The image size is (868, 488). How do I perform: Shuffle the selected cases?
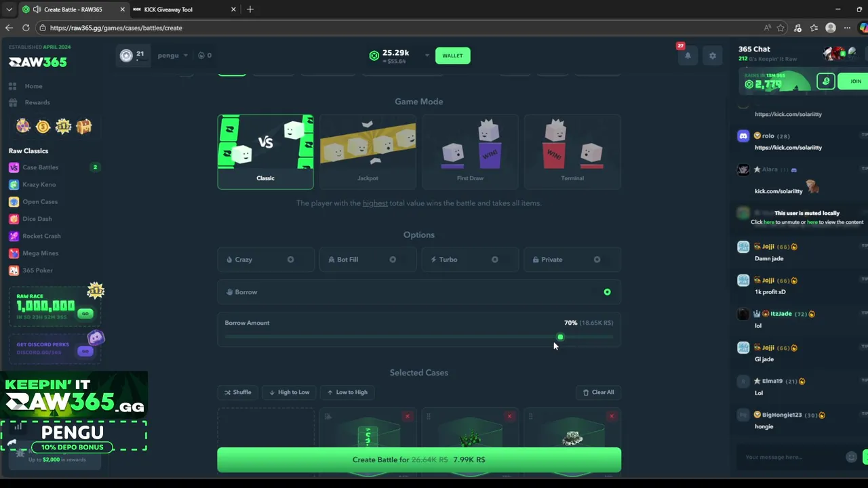[238, 392]
